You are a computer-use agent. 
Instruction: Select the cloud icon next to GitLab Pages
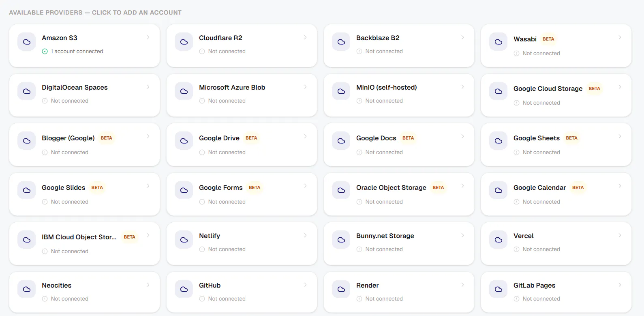[x=499, y=289]
